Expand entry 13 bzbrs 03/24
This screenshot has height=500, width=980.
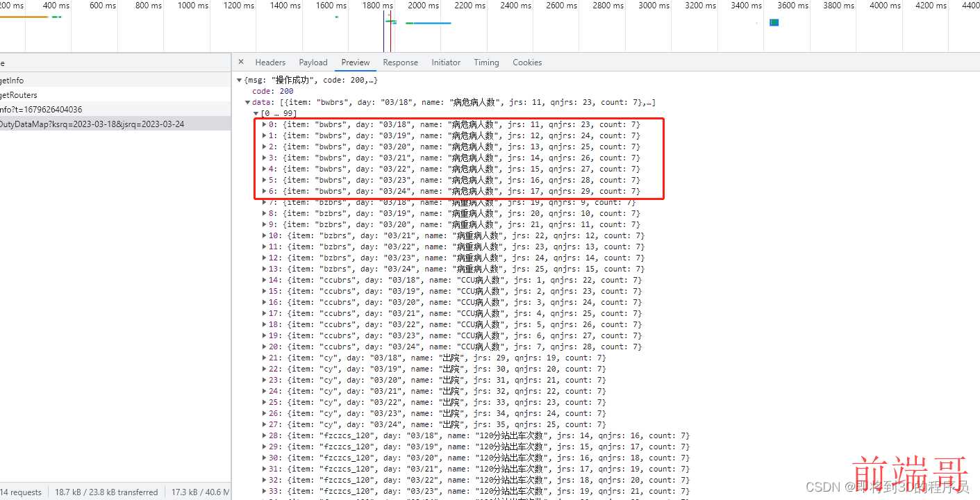click(264, 269)
